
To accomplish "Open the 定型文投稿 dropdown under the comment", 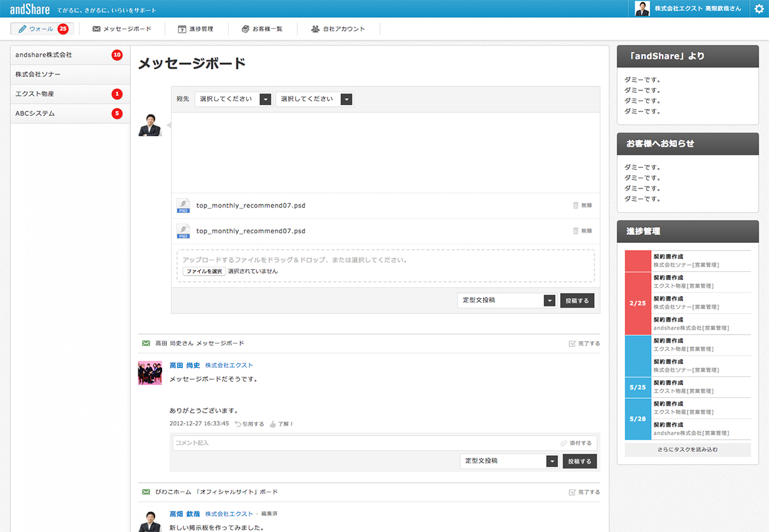I will tap(509, 461).
